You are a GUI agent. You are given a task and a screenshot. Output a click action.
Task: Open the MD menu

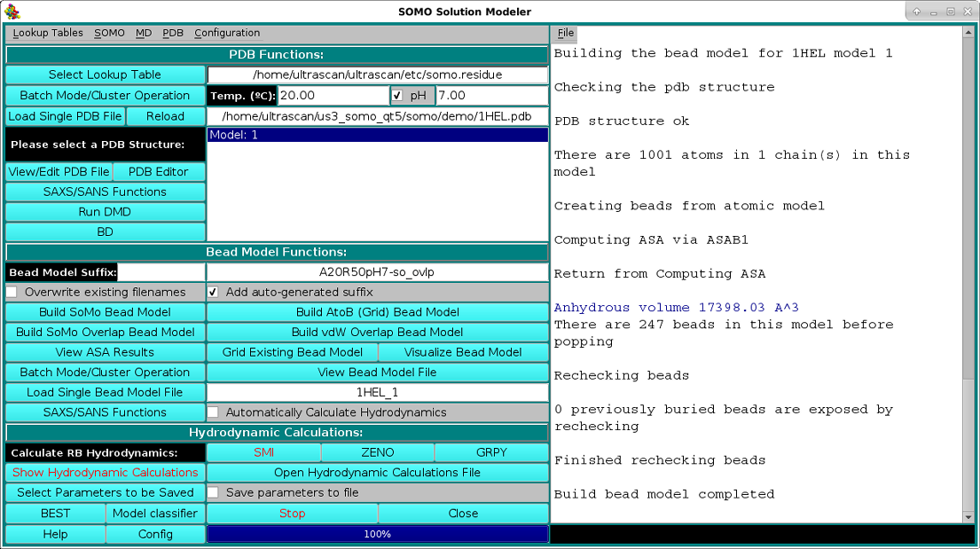click(144, 33)
